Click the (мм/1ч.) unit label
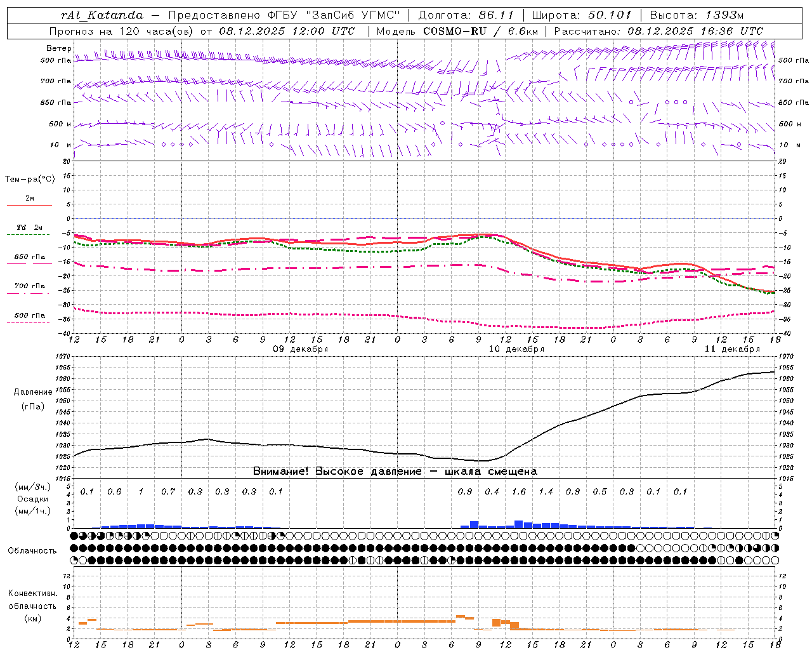Image resolution: width=812 pixels, height=650 pixels. [33, 510]
